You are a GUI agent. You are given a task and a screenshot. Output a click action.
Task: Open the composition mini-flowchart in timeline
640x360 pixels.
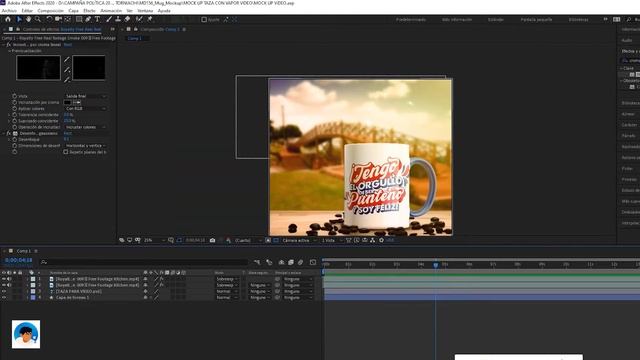tap(257, 262)
